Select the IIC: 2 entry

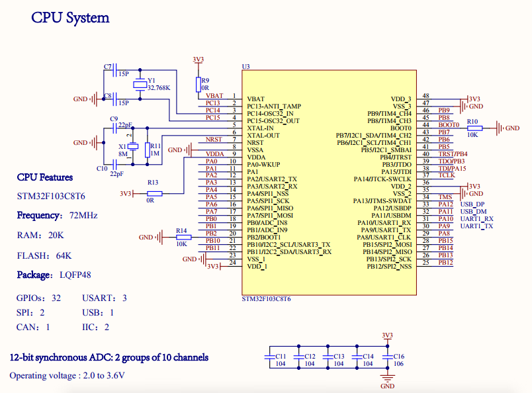pyautogui.click(x=96, y=327)
